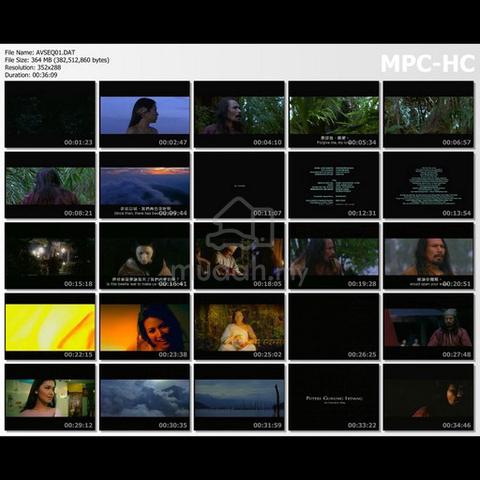Click the File Size 364 MB line
Viewport: 480px width, 480px height.
57,60
